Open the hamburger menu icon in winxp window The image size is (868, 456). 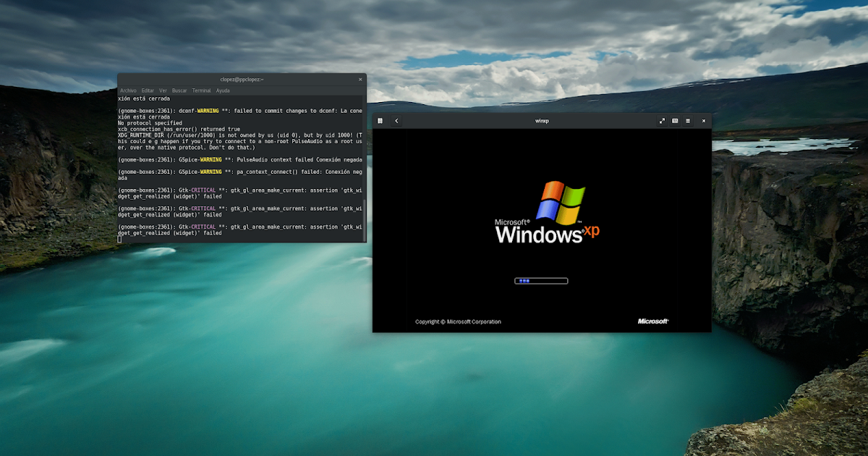pos(688,121)
